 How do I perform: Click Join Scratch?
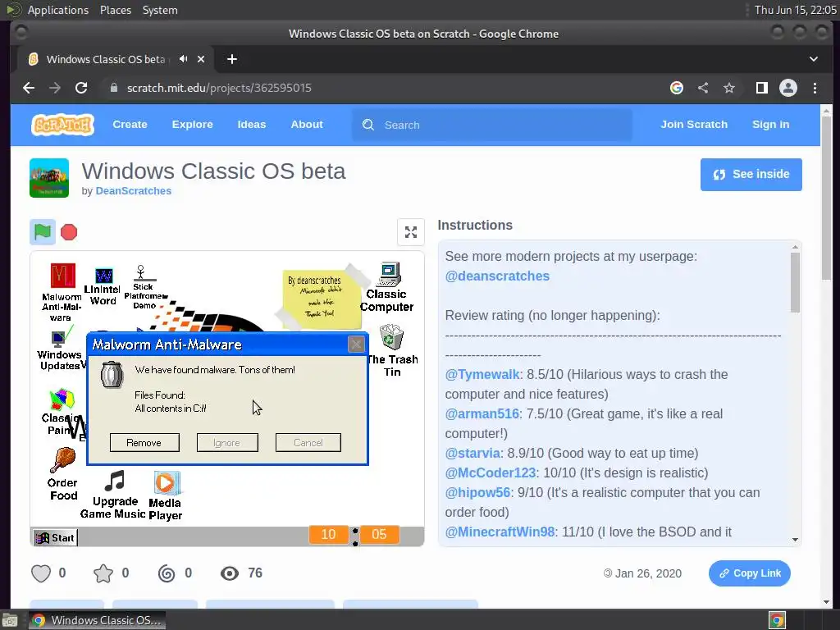click(x=694, y=125)
